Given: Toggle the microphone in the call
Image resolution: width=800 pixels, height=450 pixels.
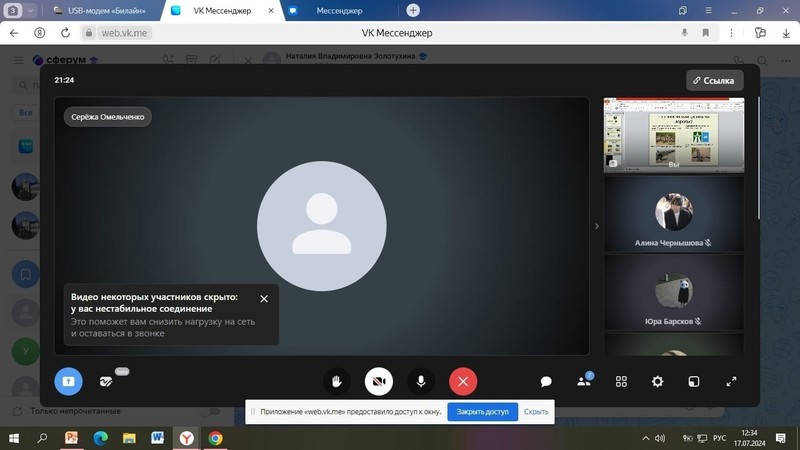Looking at the screenshot, I should point(421,381).
